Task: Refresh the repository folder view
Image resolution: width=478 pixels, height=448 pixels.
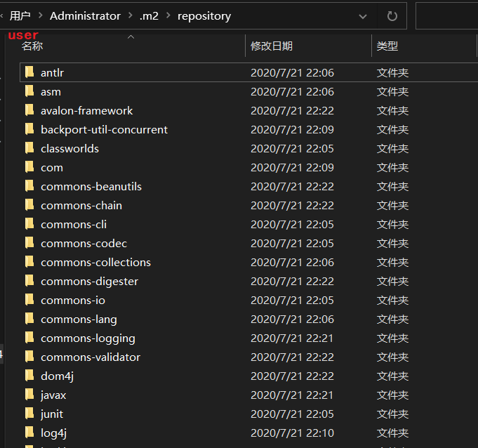Action: pos(392,16)
